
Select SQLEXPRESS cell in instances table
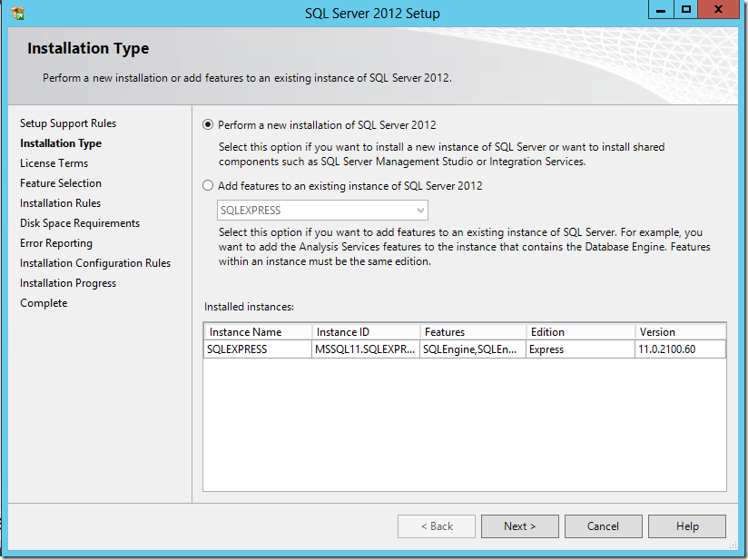[258, 349]
